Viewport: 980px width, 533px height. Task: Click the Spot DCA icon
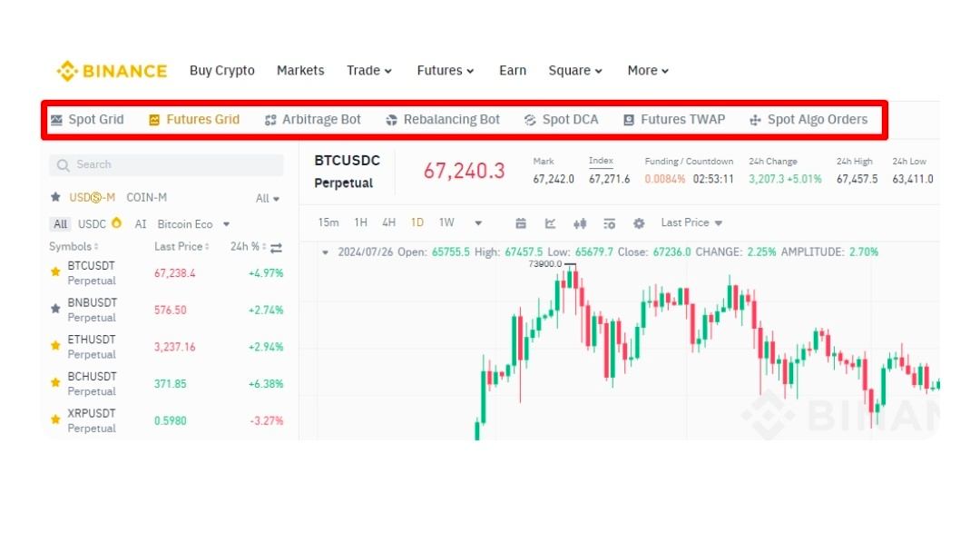[530, 120]
